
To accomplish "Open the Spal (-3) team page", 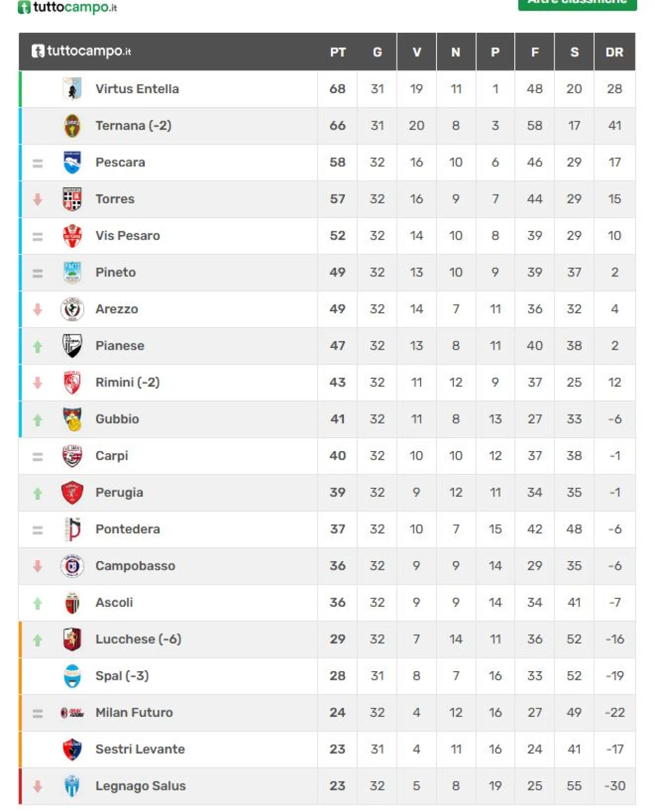I will click(122, 676).
